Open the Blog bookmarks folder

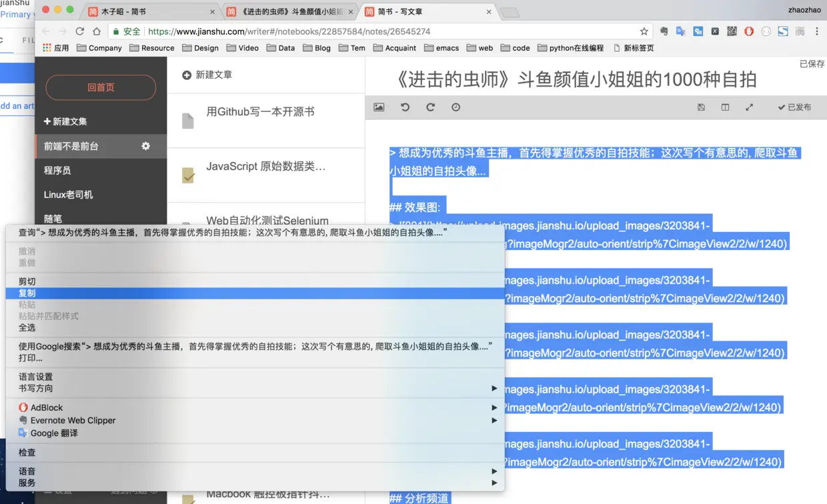317,48
